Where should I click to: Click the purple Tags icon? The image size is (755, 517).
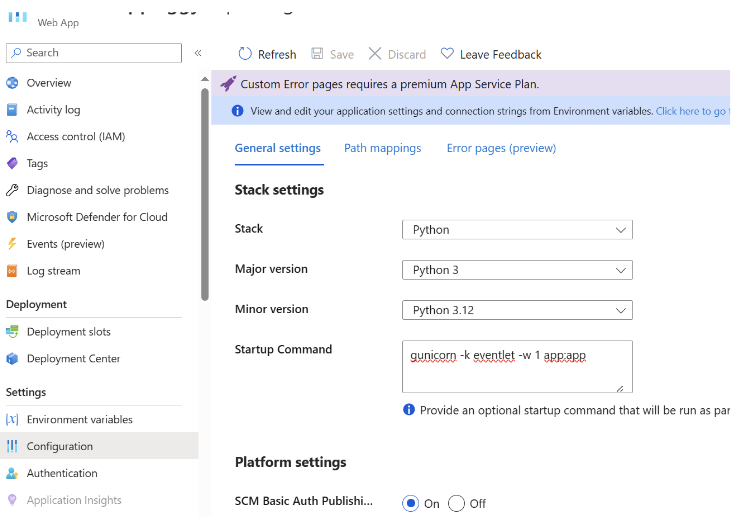[12, 163]
